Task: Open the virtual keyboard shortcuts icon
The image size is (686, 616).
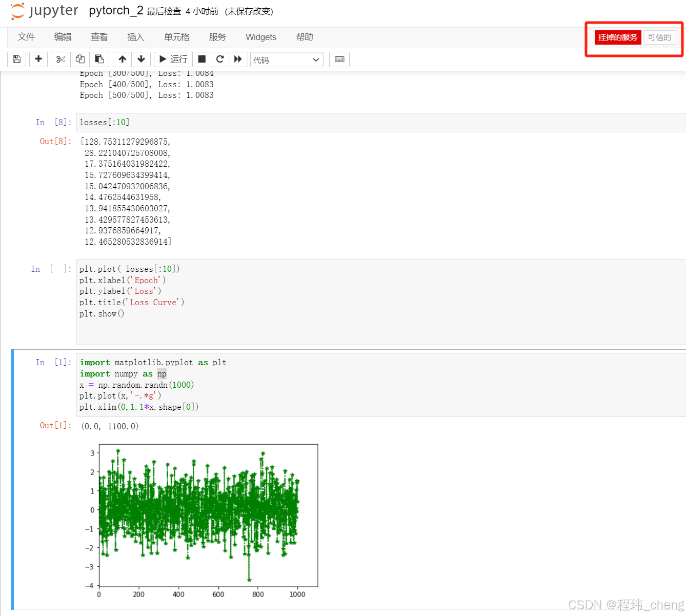Action: tap(339, 59)
